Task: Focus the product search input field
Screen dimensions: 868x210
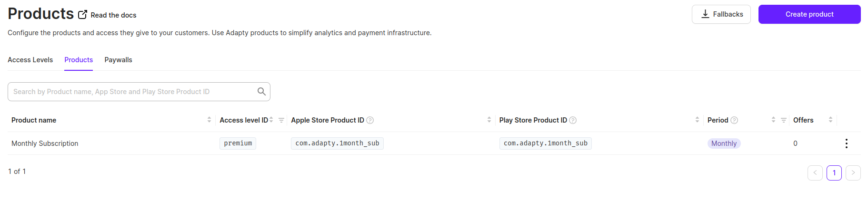Action: pos(139,92)
